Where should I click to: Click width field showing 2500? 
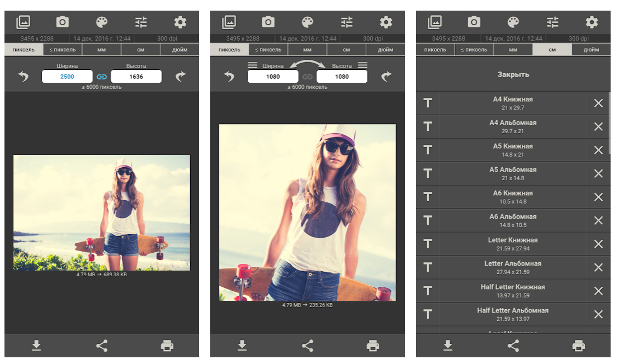coord(67,77)
